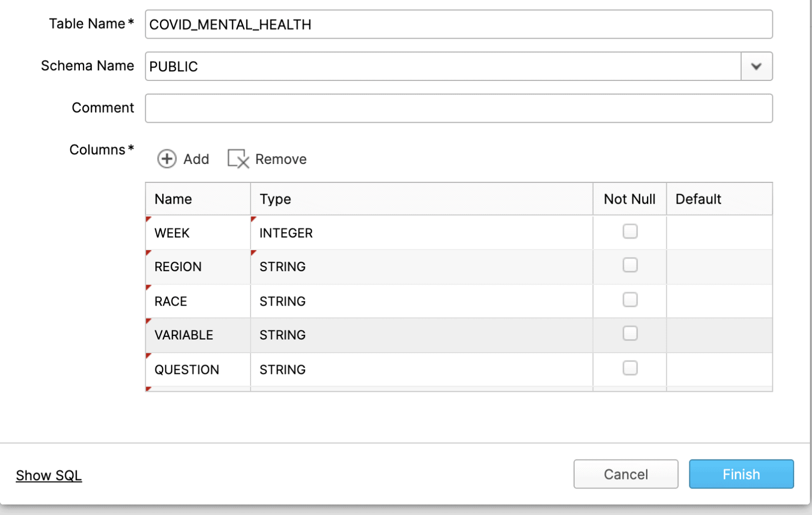Open the Schema Name dropdown arrow
812x515 pixels.
tap(756, 67)
